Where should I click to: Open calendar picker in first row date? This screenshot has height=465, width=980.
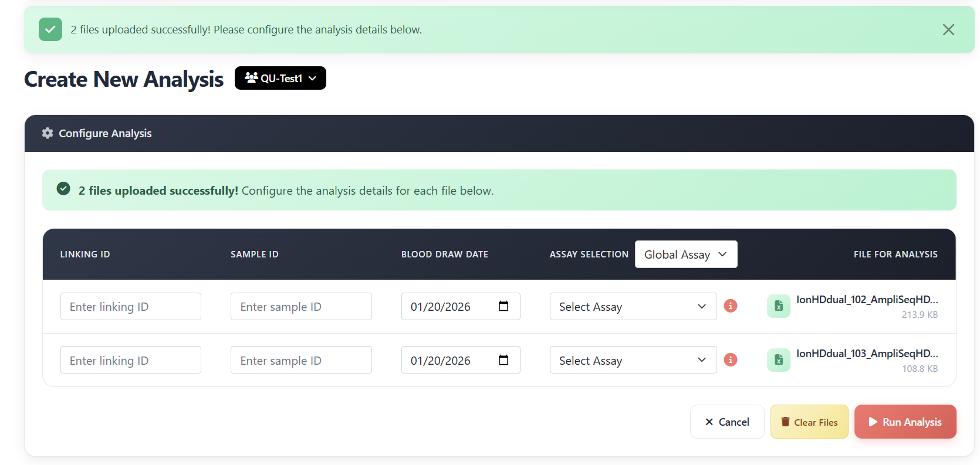pyautogui.click(x=503, y=306)
